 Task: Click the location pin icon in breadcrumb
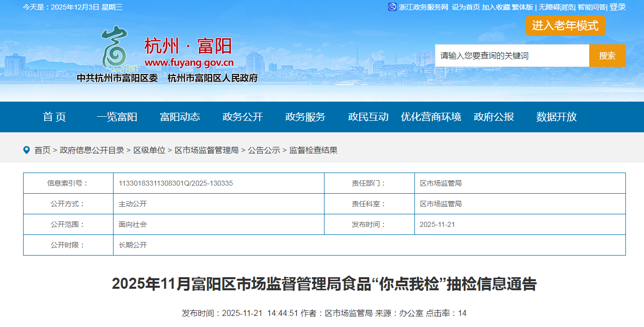[x=27, y=150]
